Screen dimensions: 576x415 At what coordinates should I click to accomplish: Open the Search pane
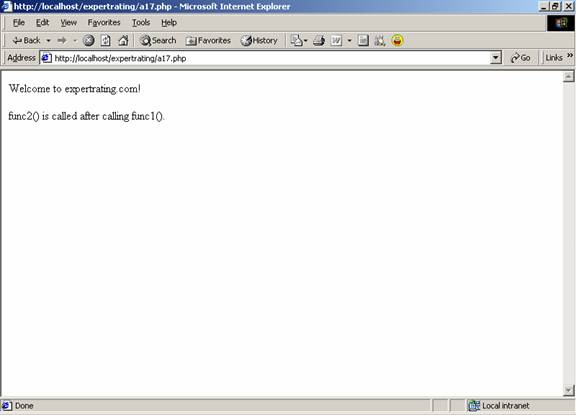(x=158, y=40)
